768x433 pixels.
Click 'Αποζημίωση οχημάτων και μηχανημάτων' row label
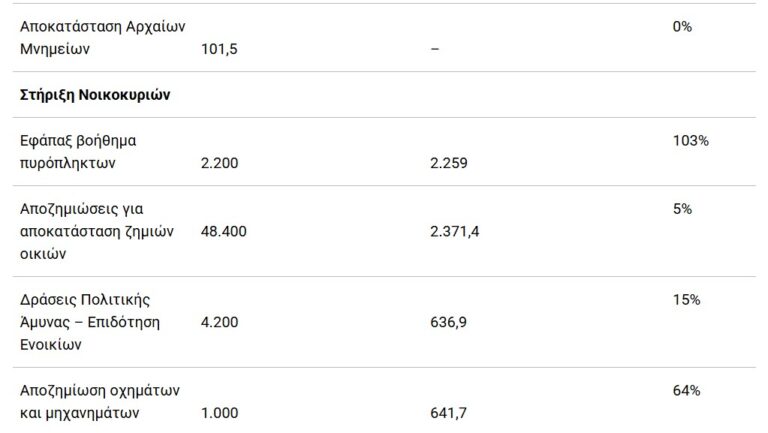tap(93, 401)
